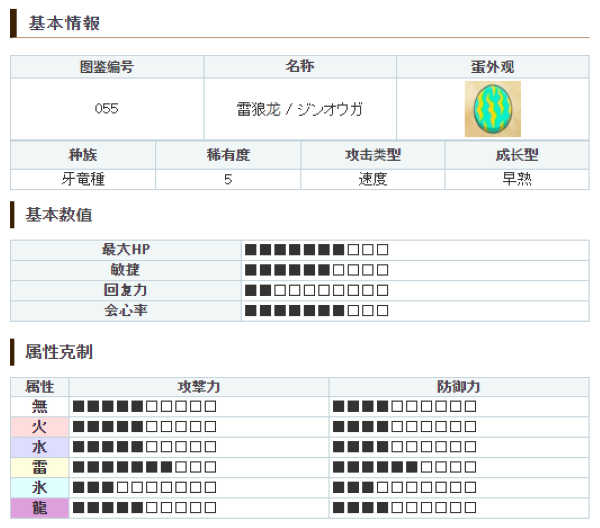Click the monster egg appearance image

(492, 109)
